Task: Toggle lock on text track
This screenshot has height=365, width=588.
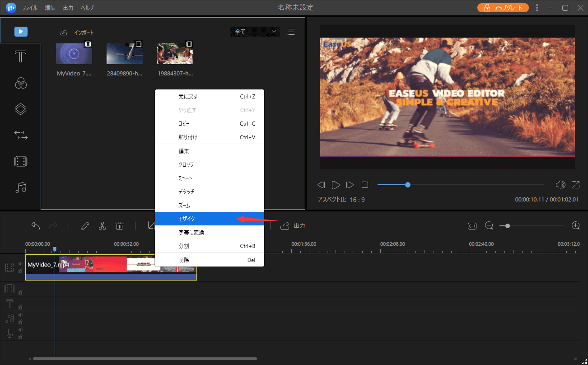Action: point(20,307)
